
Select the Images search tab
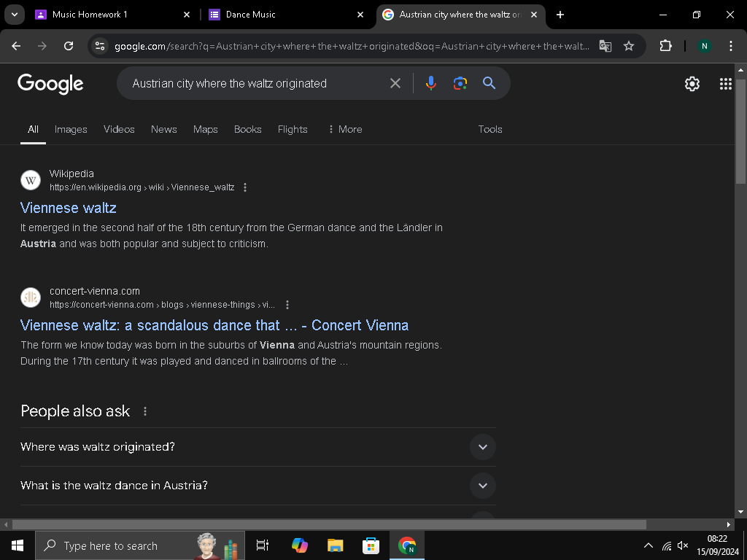(71, 129)
